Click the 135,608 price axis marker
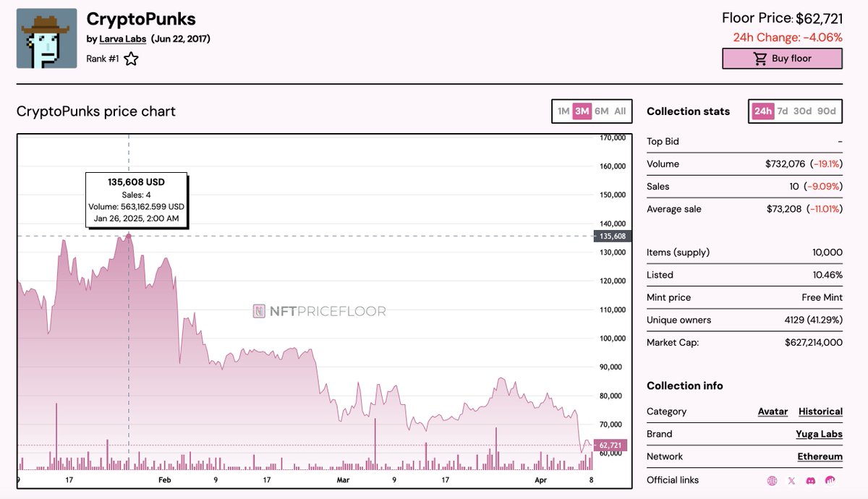 click(612, 236)
